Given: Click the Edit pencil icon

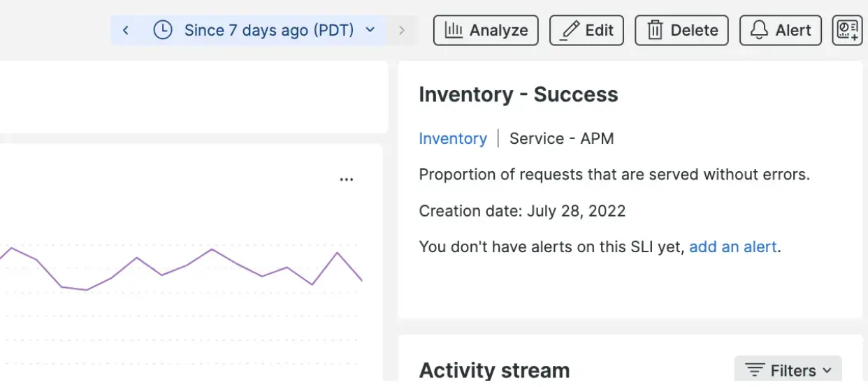Looking at the screenshot, I should (x=571, y=30).
